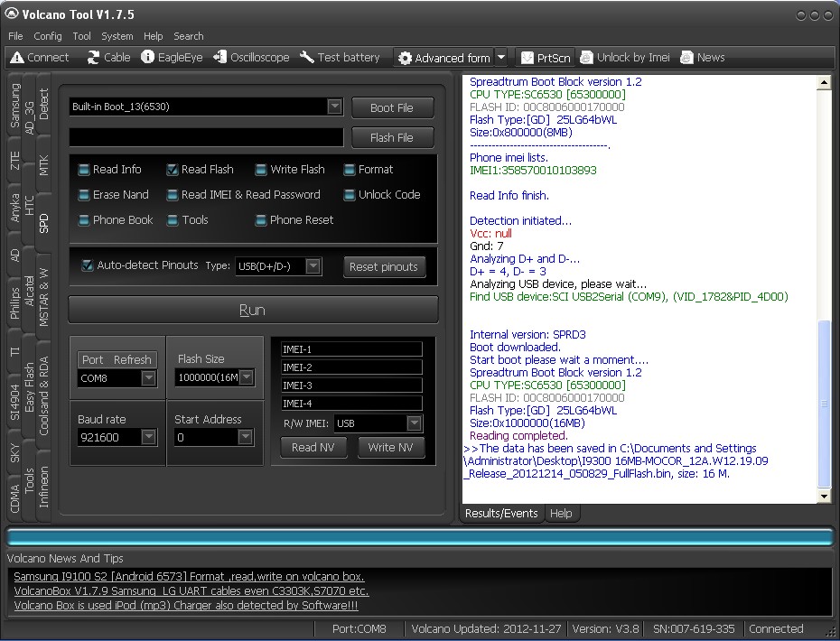Viewport: 840px width, 641px height.
Task: Click the Volcano Tool title bar logo
Action: click(x=11, y=14)
